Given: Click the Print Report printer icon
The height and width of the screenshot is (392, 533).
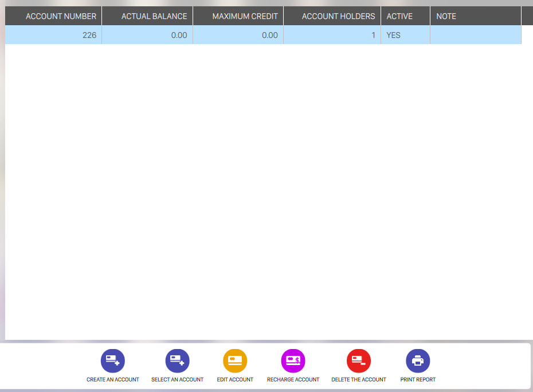Looking at the screenshot, I should (418, 361).
